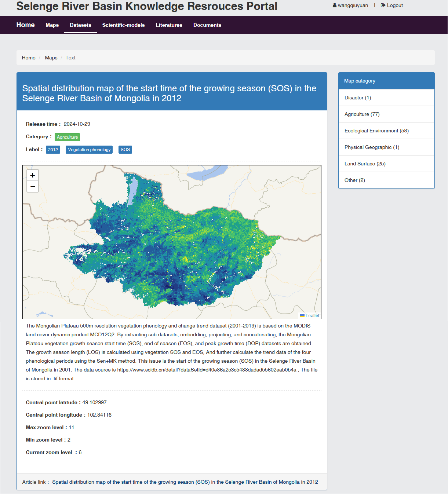This screenshot has height=494, width=448.
Task: Click the Map category panel header
Action: click(x=386, y=81)
